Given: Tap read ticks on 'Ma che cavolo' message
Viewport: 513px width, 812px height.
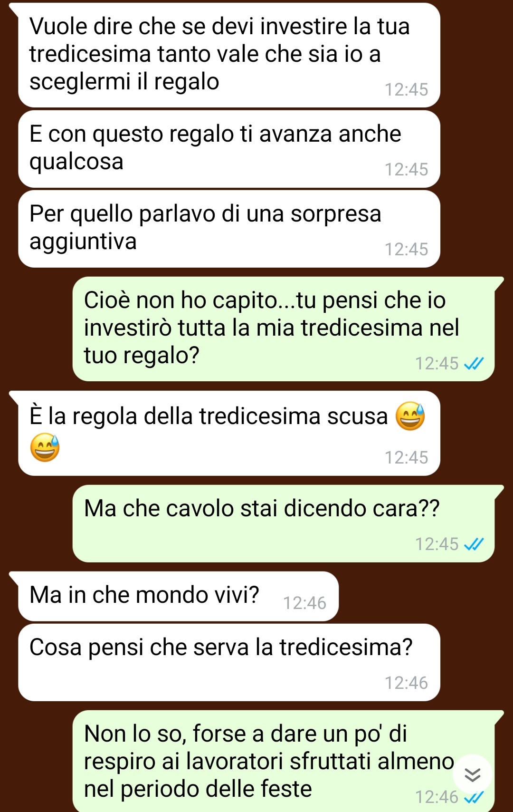Looking at the screenshot, I should point(474,544).
